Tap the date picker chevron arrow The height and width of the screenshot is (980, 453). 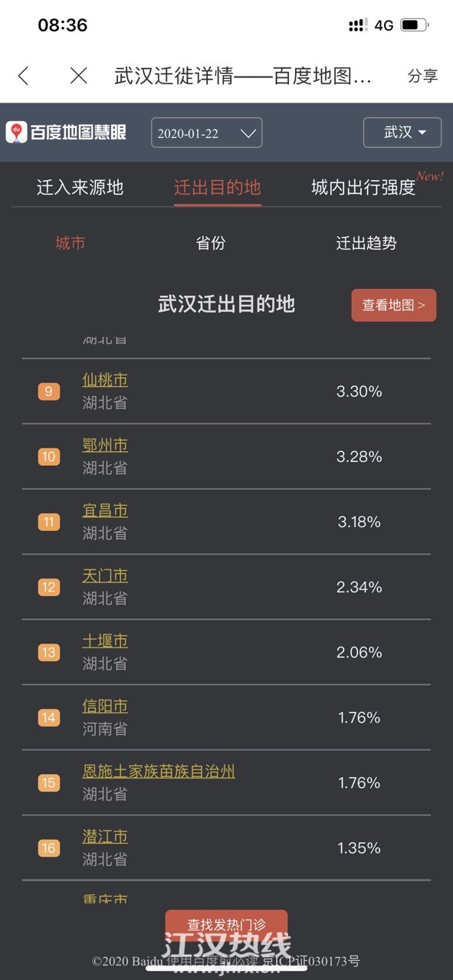pos(248,133)
